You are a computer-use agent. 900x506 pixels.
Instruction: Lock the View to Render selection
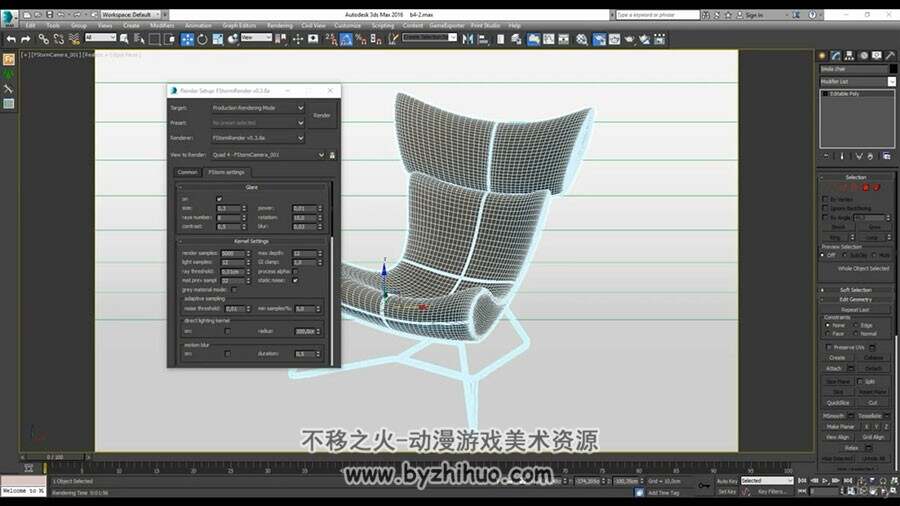pyautogui.click(x=332, y=155)
